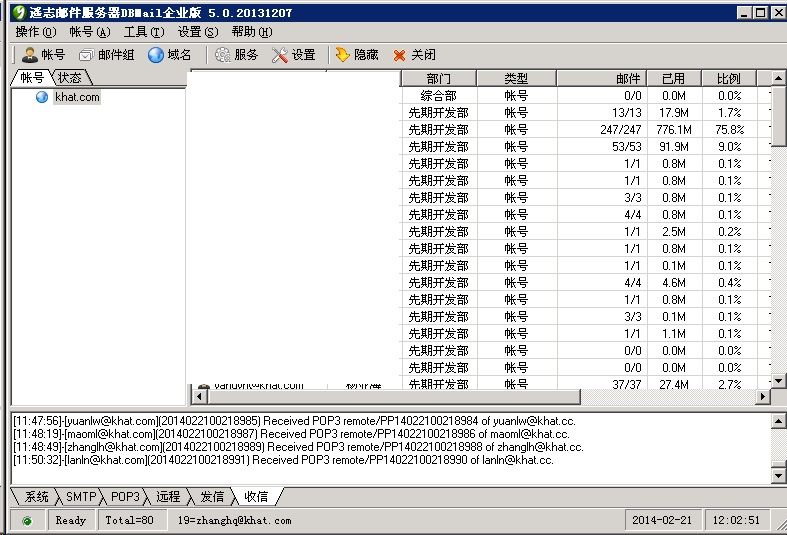This screenshot has width=787, height=535.
Task: Click account list scrollbar up arrow
Action: click(778, 78)
